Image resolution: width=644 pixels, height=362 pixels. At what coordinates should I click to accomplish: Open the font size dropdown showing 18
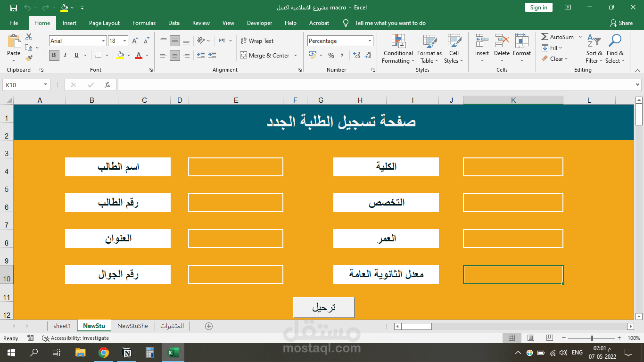[124, 41]
